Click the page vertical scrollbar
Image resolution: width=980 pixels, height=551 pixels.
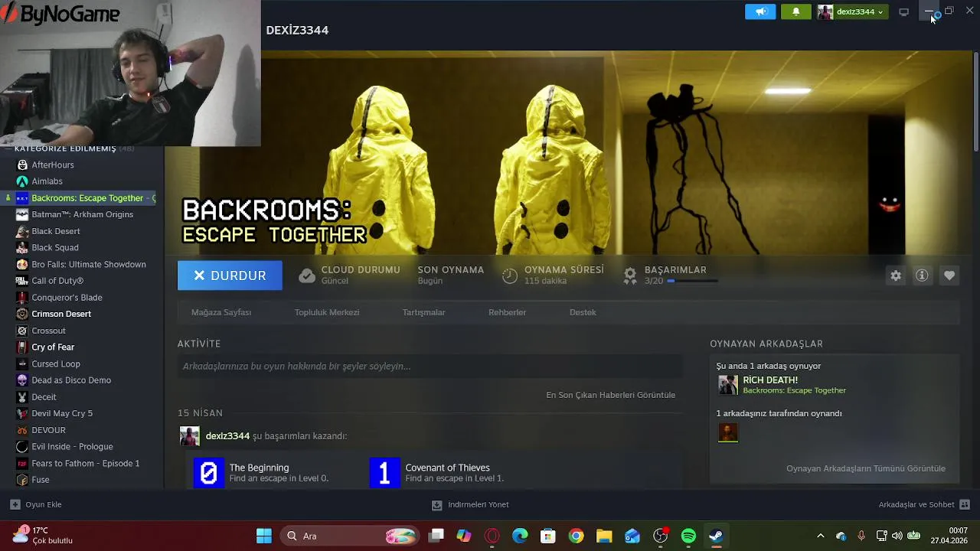975,102
